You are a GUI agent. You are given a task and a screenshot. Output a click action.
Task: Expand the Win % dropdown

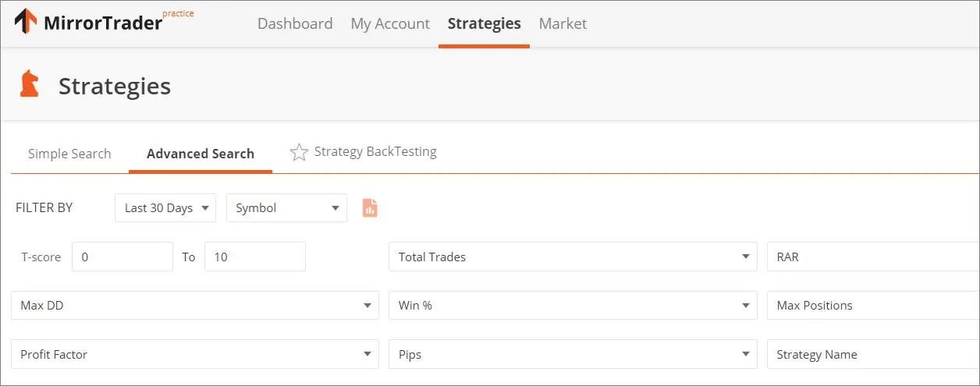click(x=573, y=306)
